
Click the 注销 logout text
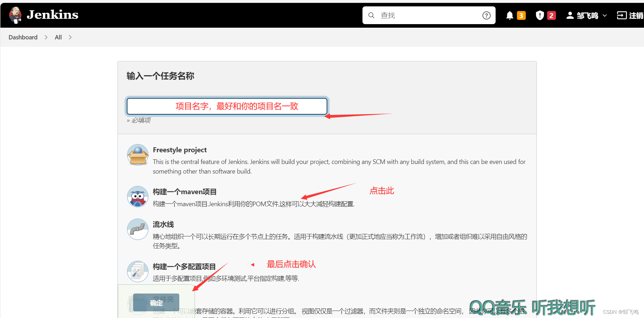coord(636,16)
